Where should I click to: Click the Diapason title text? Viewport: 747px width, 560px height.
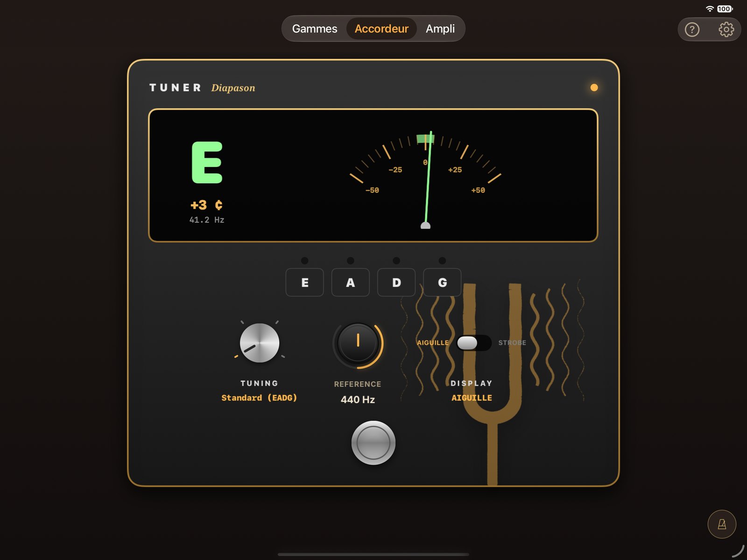[x=233, y=88]
